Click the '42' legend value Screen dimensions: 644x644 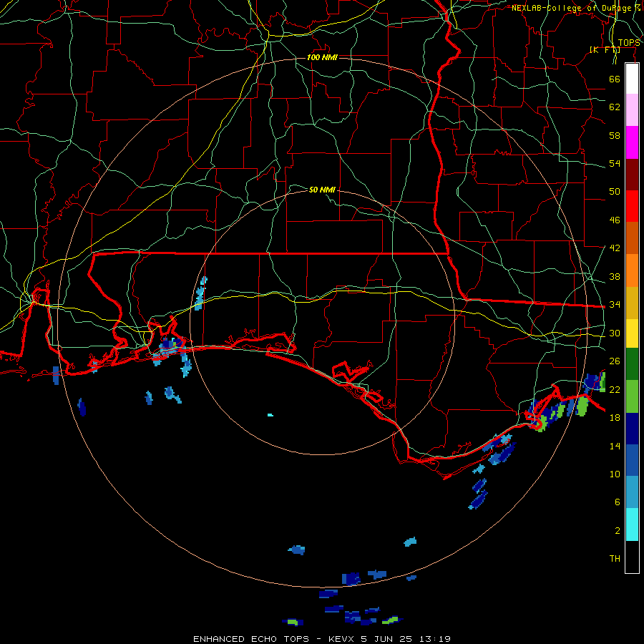coord(615,248)
